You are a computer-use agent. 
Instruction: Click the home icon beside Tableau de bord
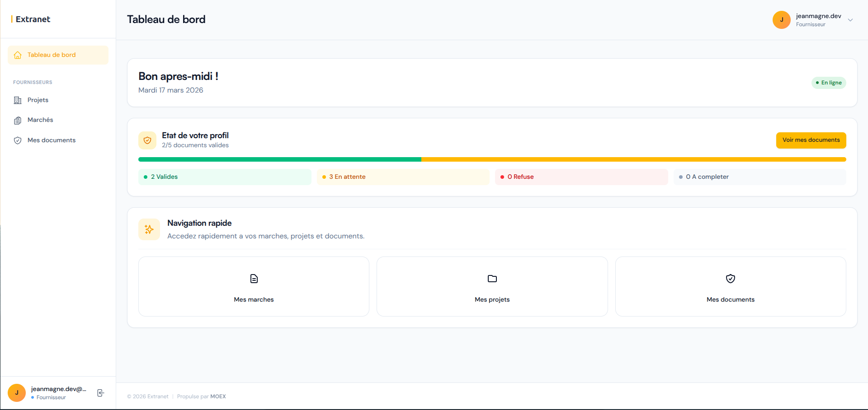pyautogui.click(x=18, y=55)
